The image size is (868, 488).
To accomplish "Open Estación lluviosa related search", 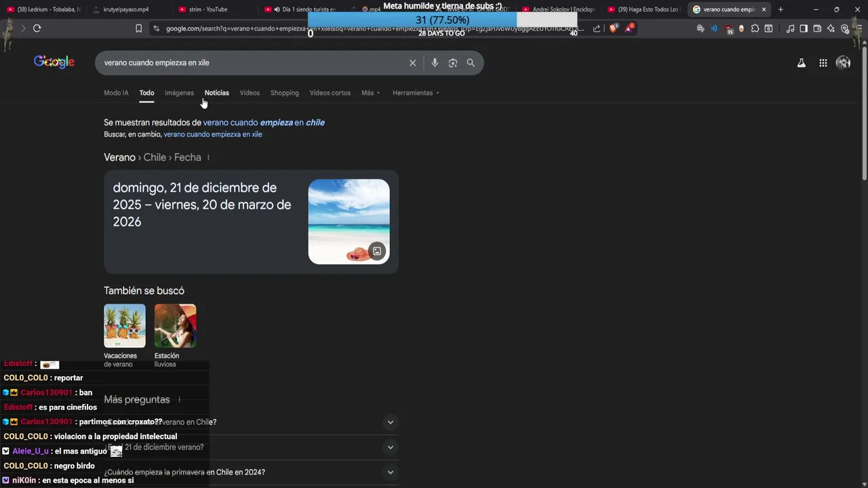I will 175,335.
